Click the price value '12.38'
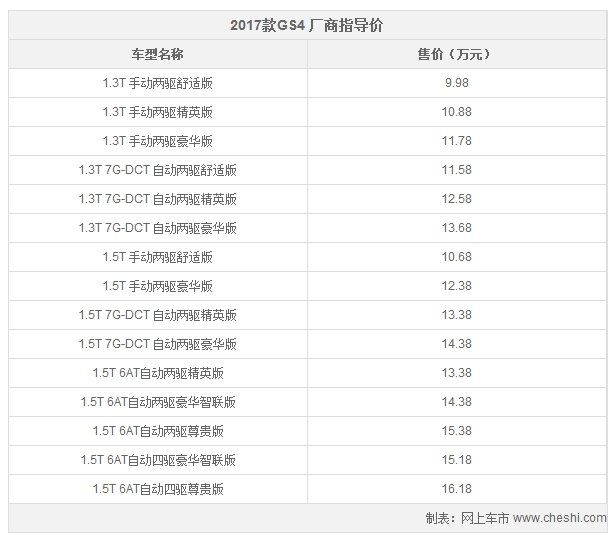This screenshot has height=535, width=612. [457, 286]
